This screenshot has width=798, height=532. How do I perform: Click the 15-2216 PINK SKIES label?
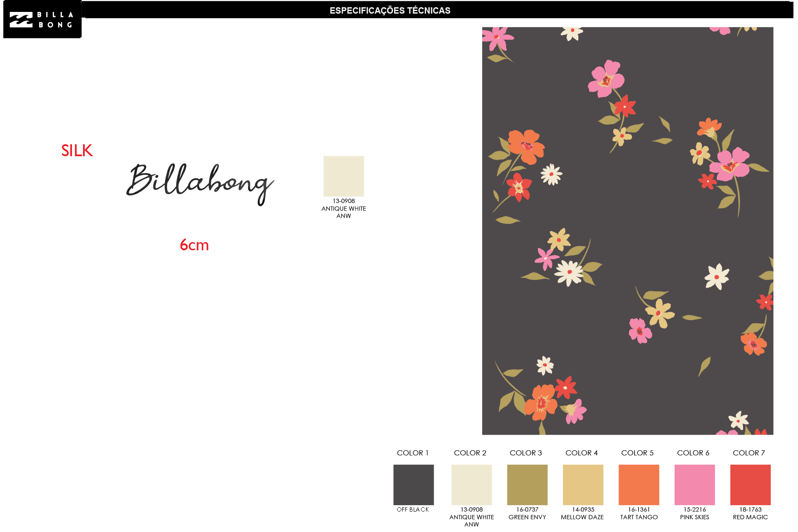click(x=695, y=513)
